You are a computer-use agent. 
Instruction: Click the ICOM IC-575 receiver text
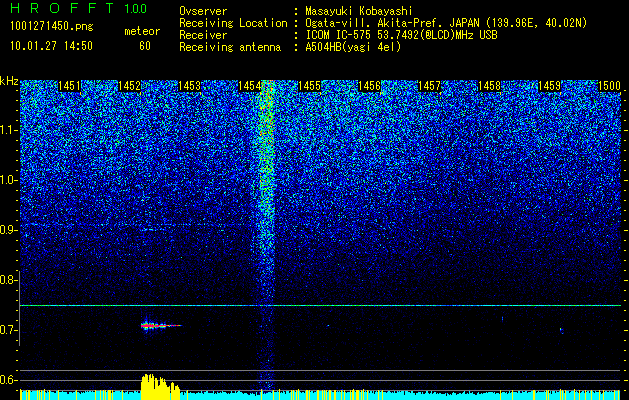402,35
